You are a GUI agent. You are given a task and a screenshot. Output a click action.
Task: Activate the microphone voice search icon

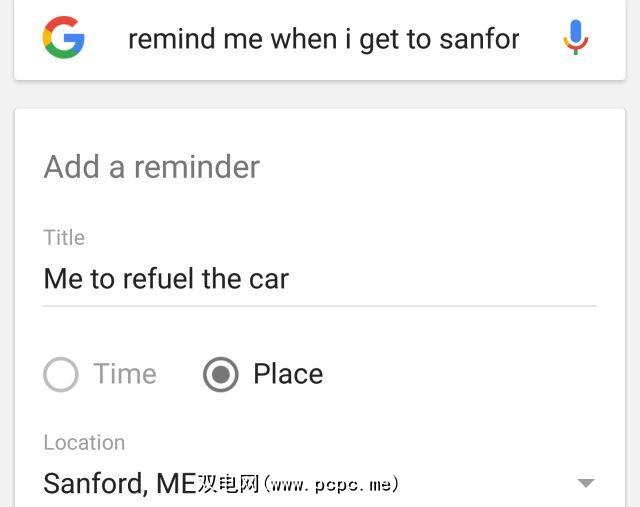tap(575, 38)
